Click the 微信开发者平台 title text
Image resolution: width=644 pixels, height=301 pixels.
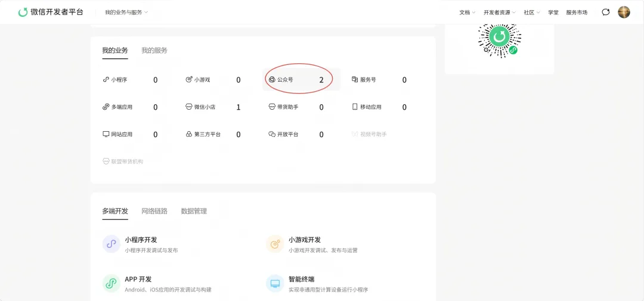click(x=57, y=13)
